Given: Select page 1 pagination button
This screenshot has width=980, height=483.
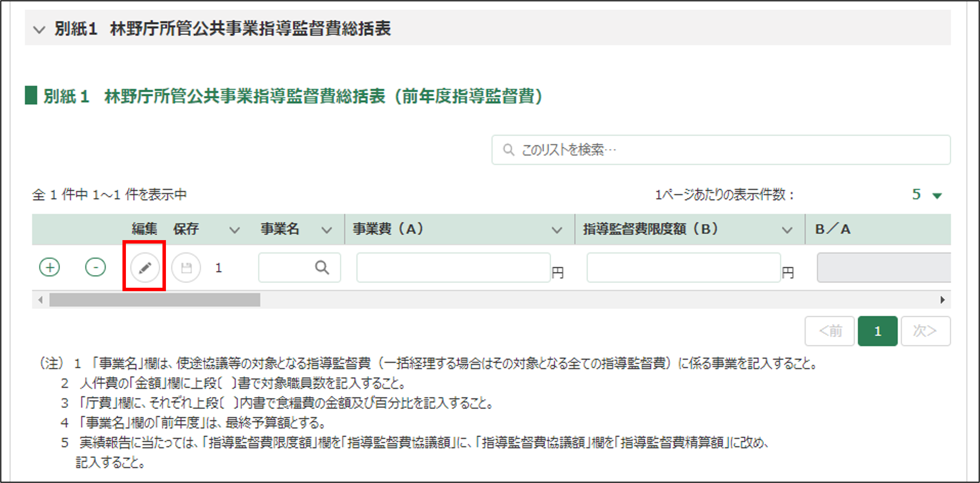Looking at the screenshot, I should pyautogui.click(x=877, y=331).
